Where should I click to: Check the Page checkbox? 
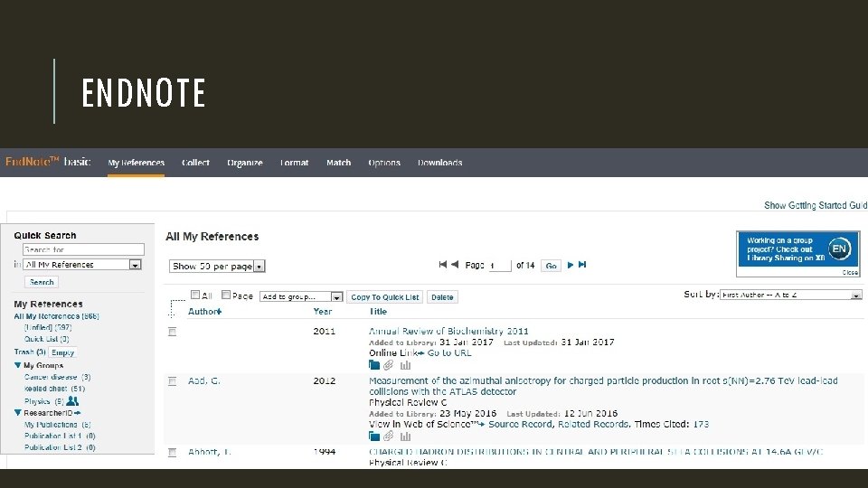pos(226,295)
